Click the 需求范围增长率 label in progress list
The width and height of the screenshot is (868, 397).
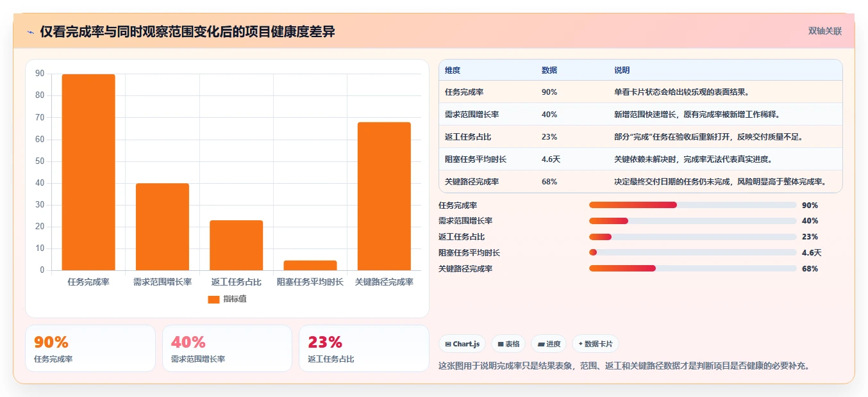[x=465, y=221]
